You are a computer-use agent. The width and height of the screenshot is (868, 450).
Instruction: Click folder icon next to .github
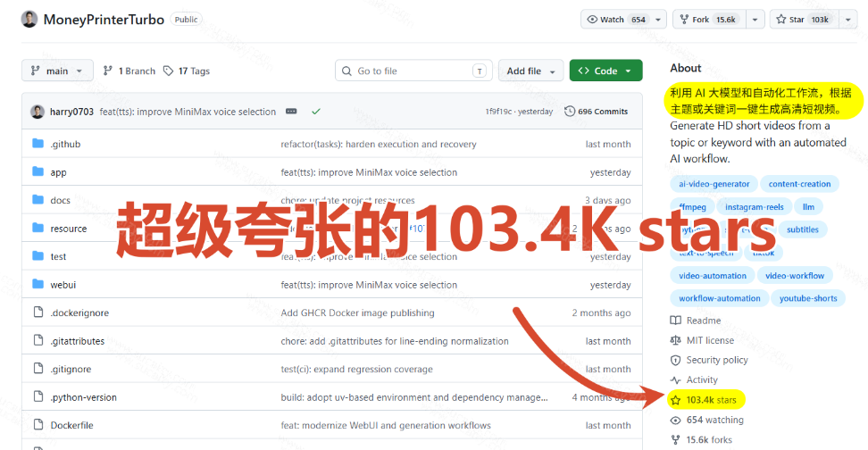click(x=38, y=144)
